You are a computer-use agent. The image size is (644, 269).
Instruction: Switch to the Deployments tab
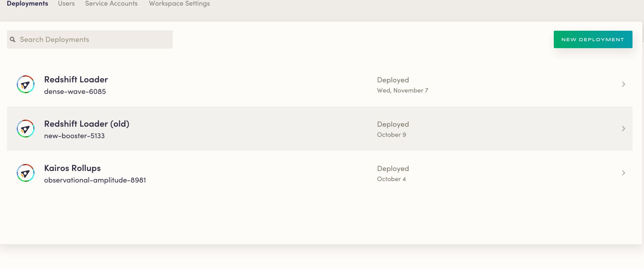point(28,3)
